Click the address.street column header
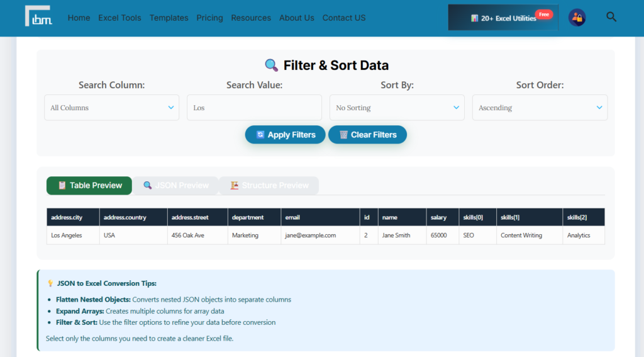The height and width of the screenshot is (357, 644). (197, 217)
